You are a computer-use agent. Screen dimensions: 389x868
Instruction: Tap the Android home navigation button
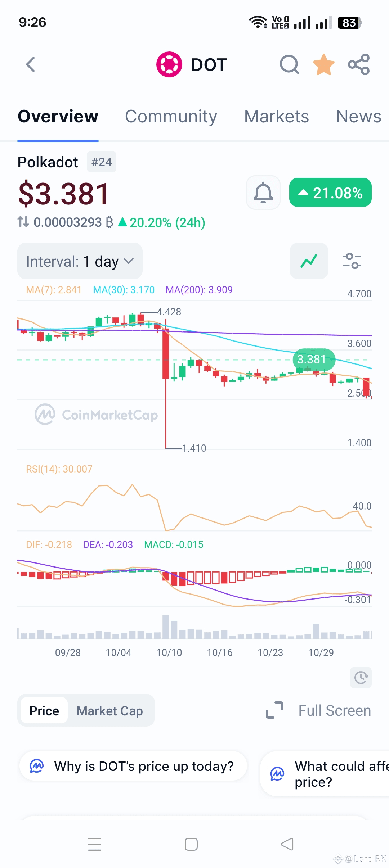(191, 844)
